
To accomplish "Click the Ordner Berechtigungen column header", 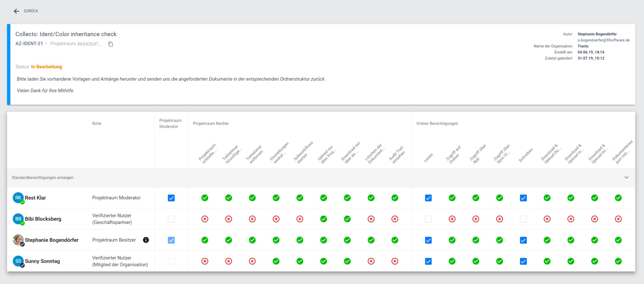I will (x=437, y=123).
